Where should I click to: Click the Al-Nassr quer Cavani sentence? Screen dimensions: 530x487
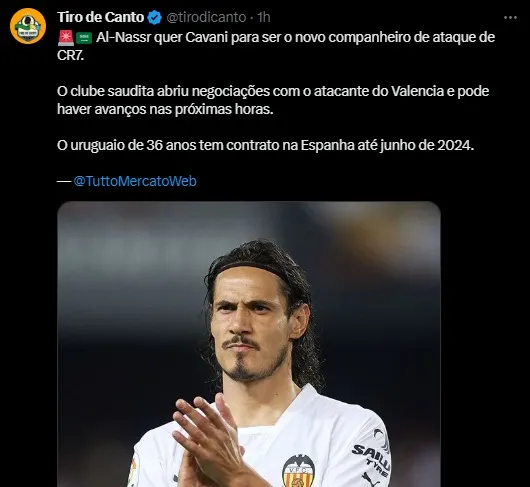pos(276,46)
